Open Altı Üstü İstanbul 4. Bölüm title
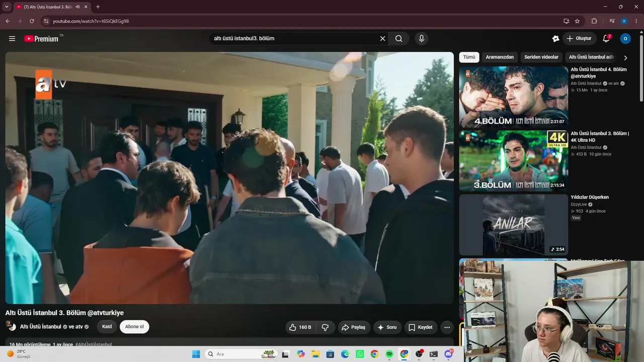This screenshot has height=362, width=644. [x=599, y=73]
